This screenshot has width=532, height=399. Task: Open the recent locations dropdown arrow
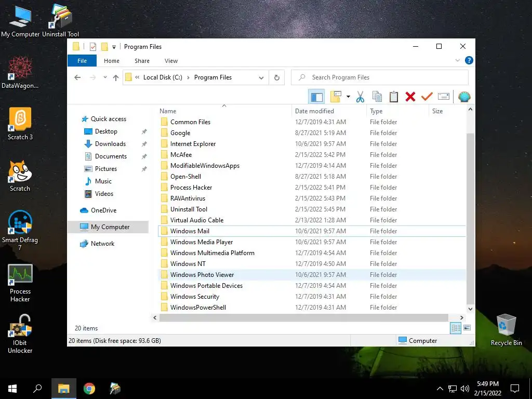coord(105,77)
